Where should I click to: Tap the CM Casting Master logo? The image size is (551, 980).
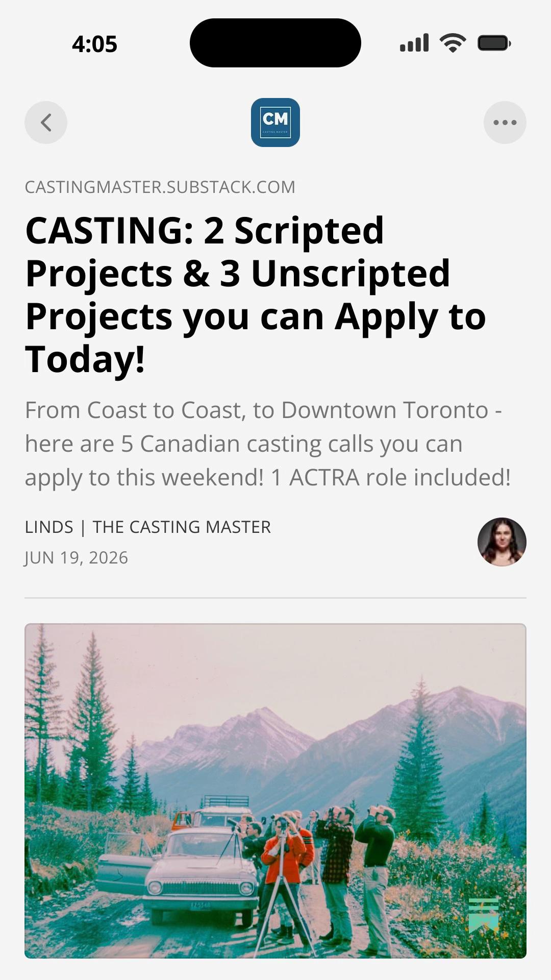point(275,122)
